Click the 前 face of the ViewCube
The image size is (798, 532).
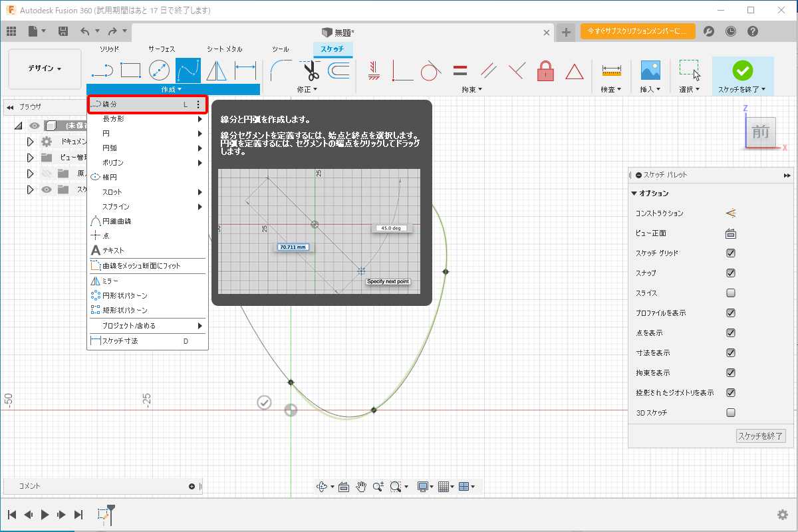coord(761,132)
